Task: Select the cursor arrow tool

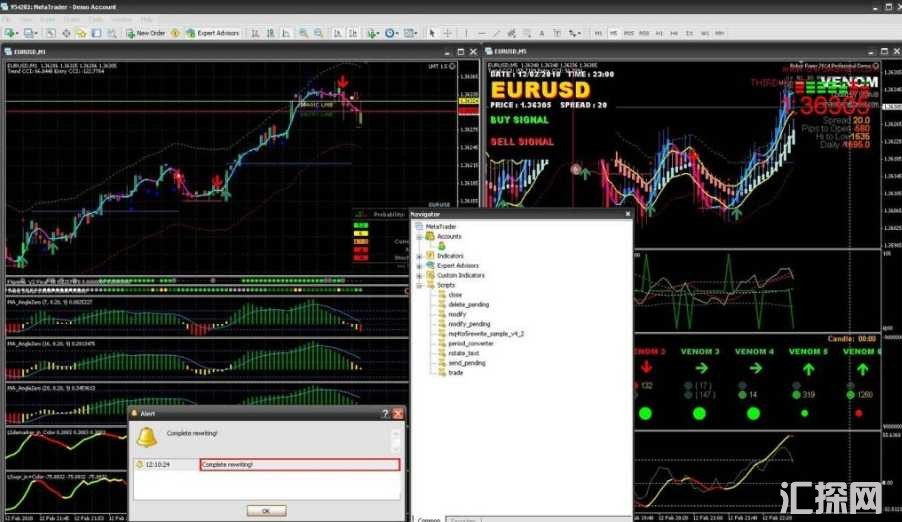Action: (432, 33)
